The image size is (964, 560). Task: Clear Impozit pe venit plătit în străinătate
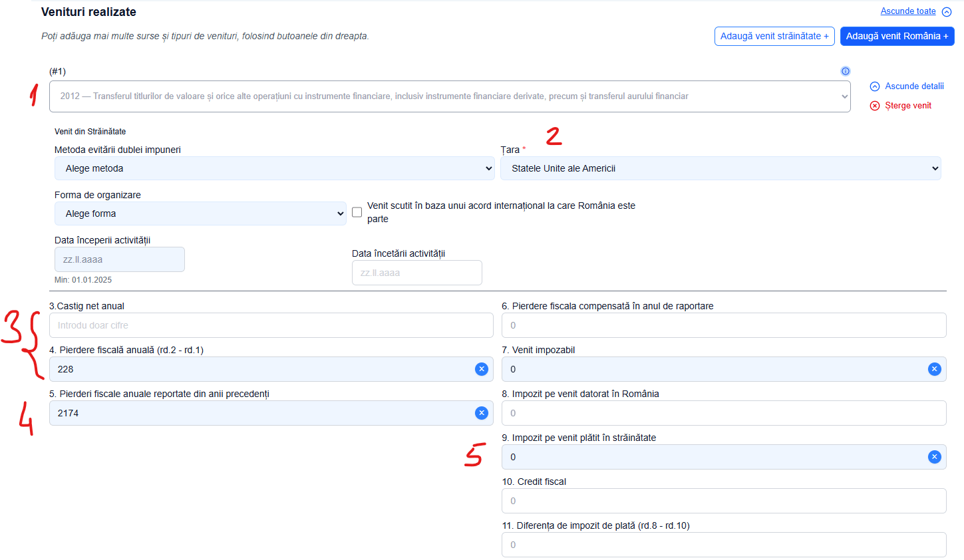[x=935, y=457]
